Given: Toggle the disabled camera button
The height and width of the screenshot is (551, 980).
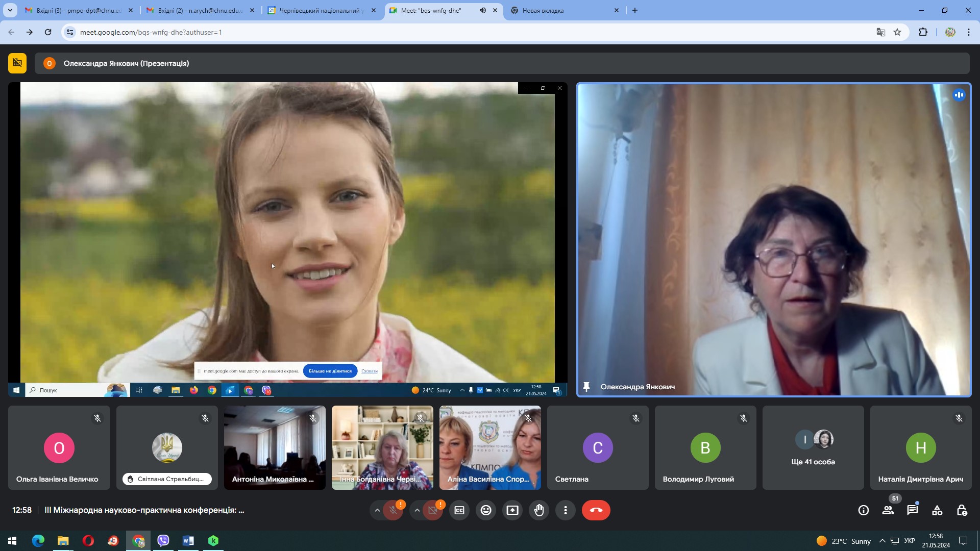Looking at the screenshot, I should pos(433,510).
